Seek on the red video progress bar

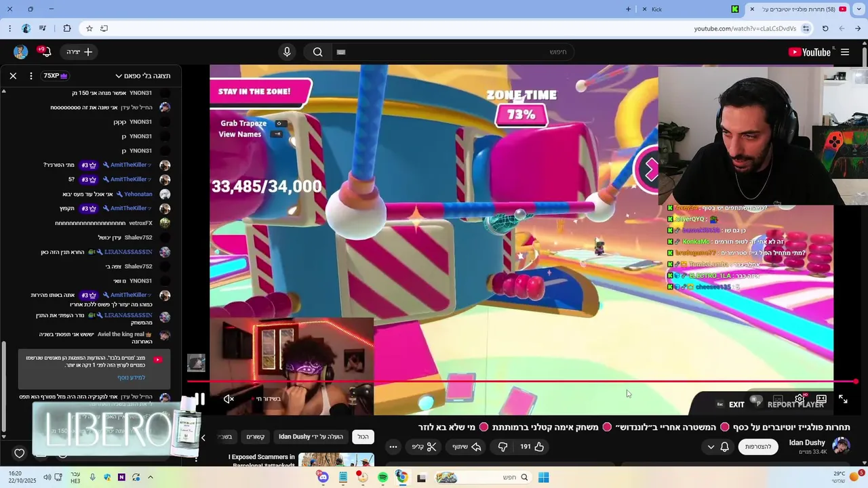pyautogui.click(x=522, y=382)
